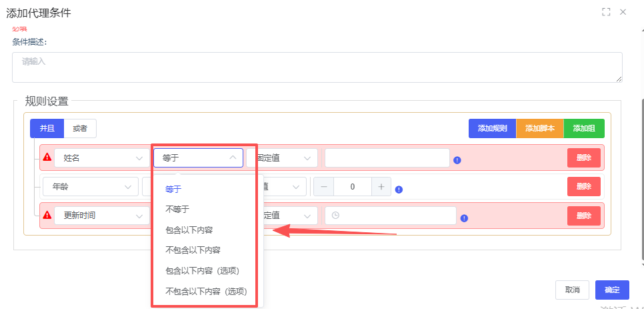
Task: Click the fullscreen icon in dialog header
Action: coord(606,12)
